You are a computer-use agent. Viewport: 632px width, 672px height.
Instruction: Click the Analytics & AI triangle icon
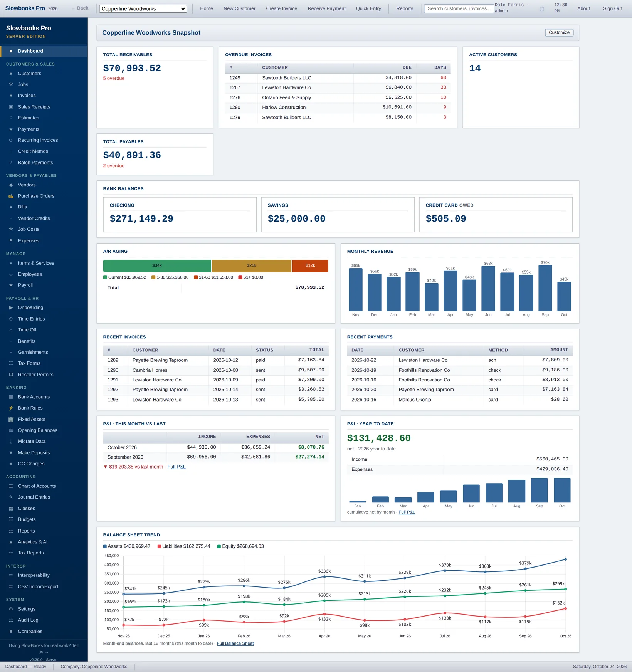pyautogui.click(x=11, y=542)
